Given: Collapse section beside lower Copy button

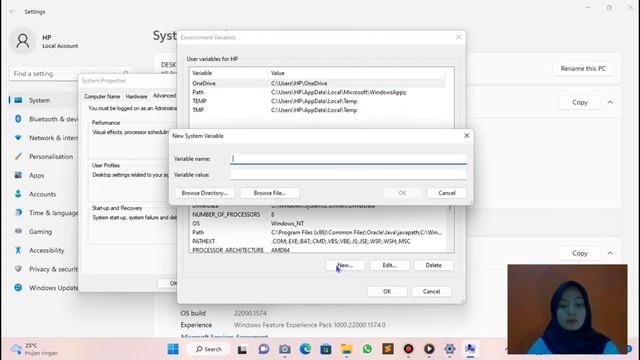Looking at the screenshot, I should click(610, 253).
